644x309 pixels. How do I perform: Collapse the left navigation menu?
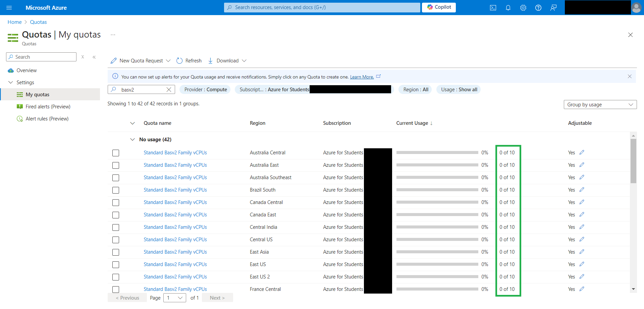coord(94,57)
